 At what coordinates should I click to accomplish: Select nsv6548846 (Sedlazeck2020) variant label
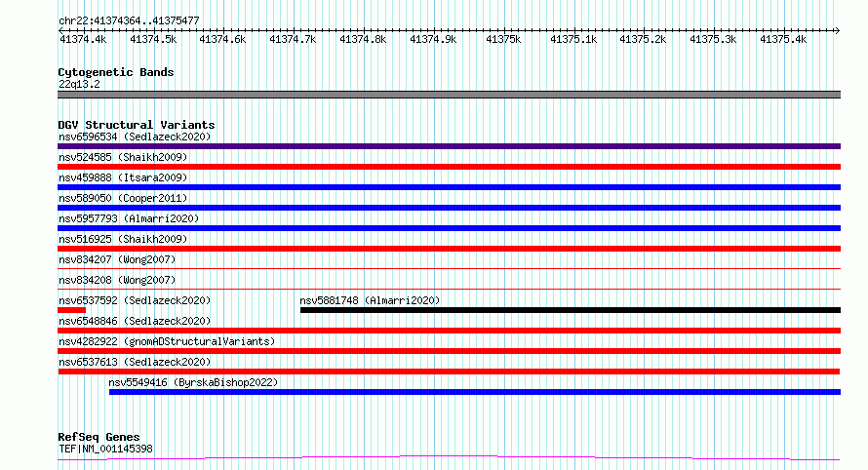coord(135,321)
